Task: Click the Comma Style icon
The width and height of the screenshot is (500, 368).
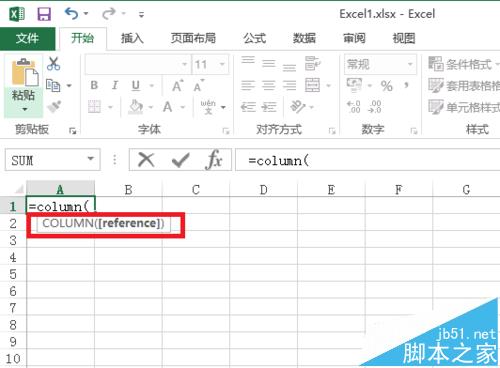Action: [x=407, y=86]
